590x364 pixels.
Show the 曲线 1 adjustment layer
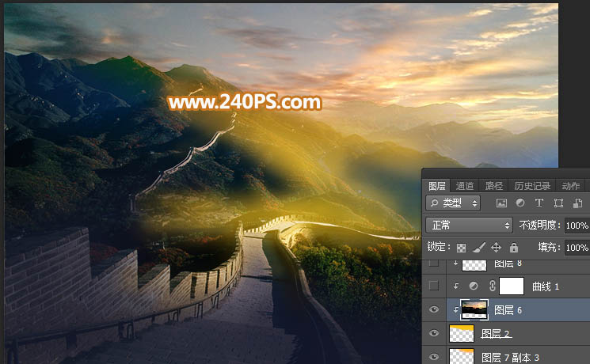[433, 286]
